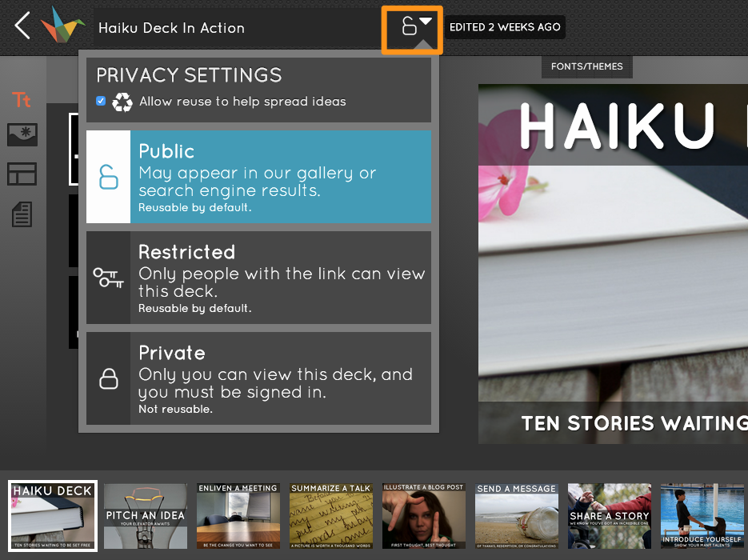Collapse the privacy lock dropdown

tap(412, 29)
